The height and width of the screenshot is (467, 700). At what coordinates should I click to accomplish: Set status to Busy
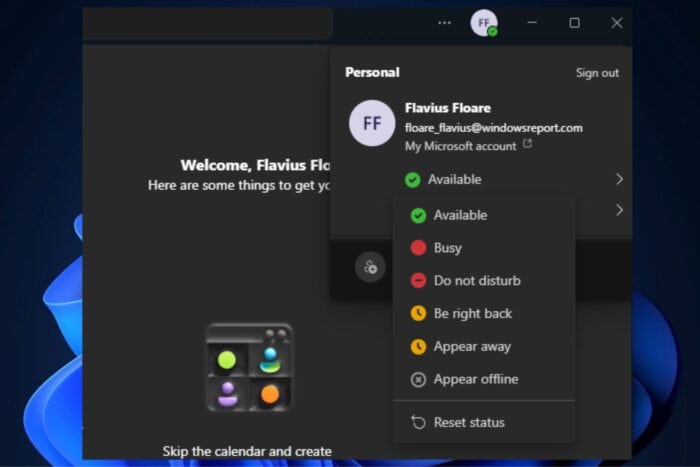483,248
